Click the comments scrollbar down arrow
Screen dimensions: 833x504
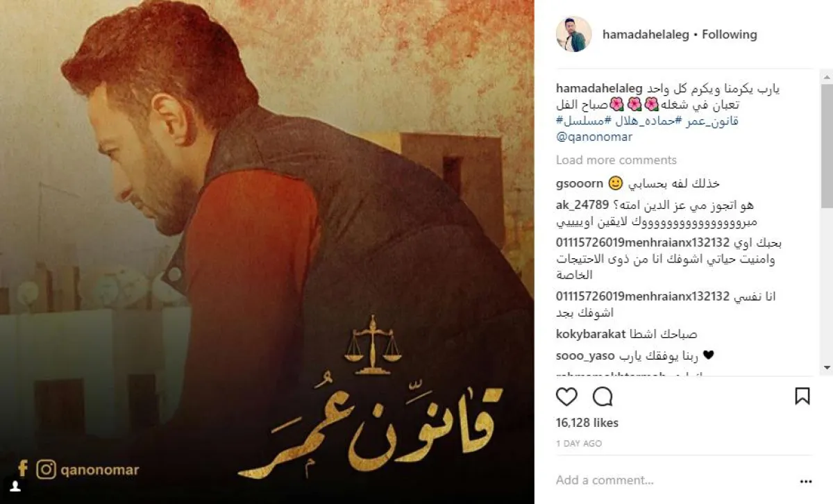827,368
